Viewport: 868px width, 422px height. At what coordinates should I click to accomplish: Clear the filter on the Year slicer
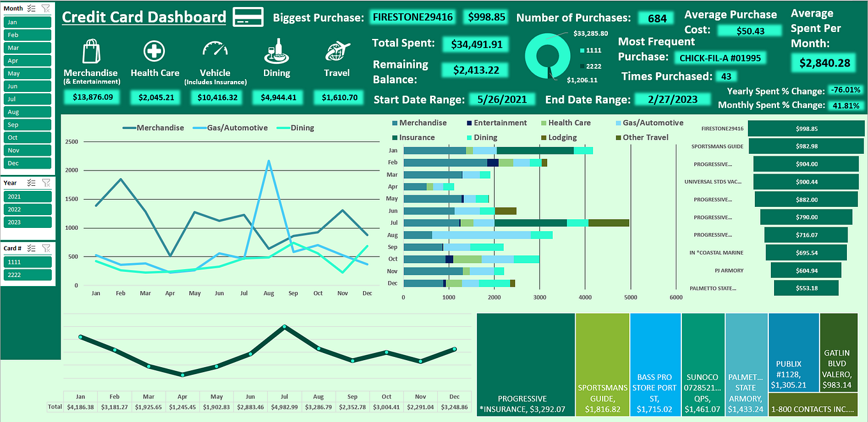[45, 183]
